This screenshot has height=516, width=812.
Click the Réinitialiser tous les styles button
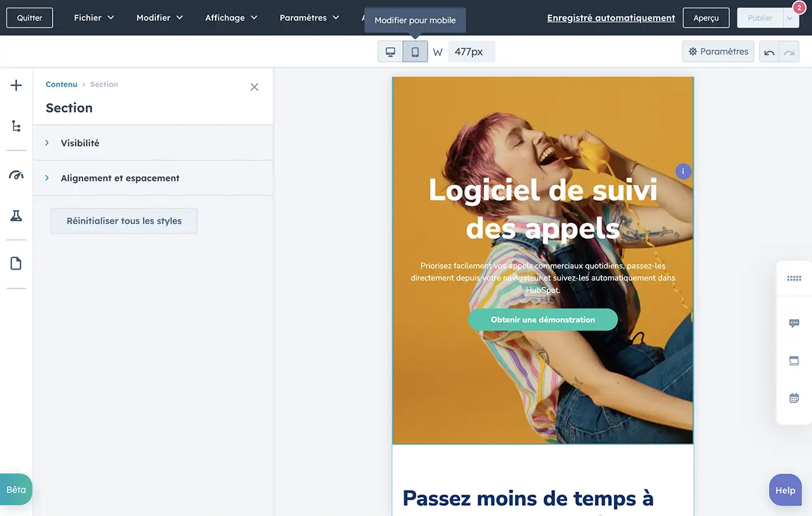(x=124, y=221)
